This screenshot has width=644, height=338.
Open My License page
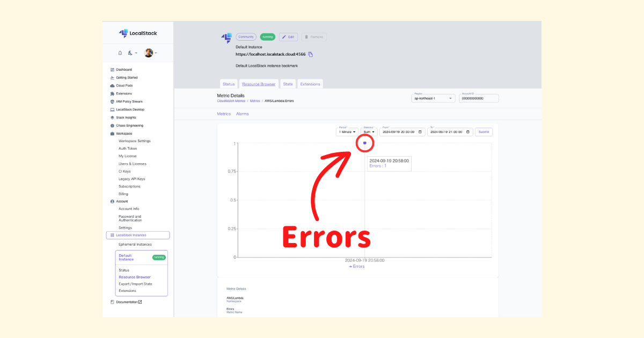(128, 156)
